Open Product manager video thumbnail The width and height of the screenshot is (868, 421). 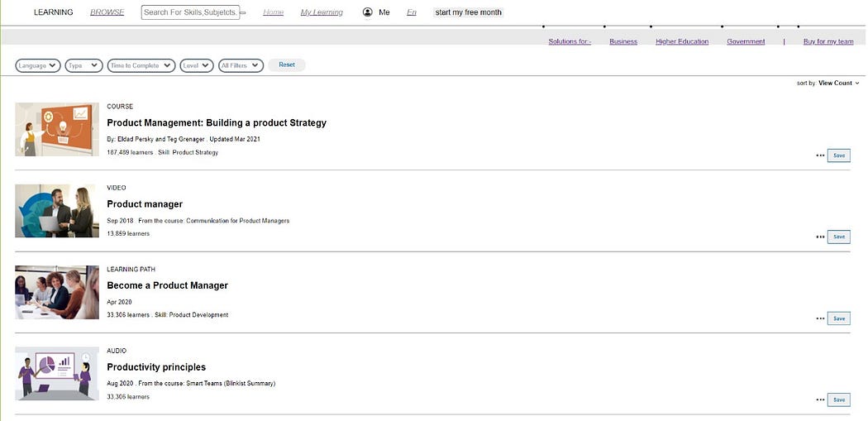57,211
